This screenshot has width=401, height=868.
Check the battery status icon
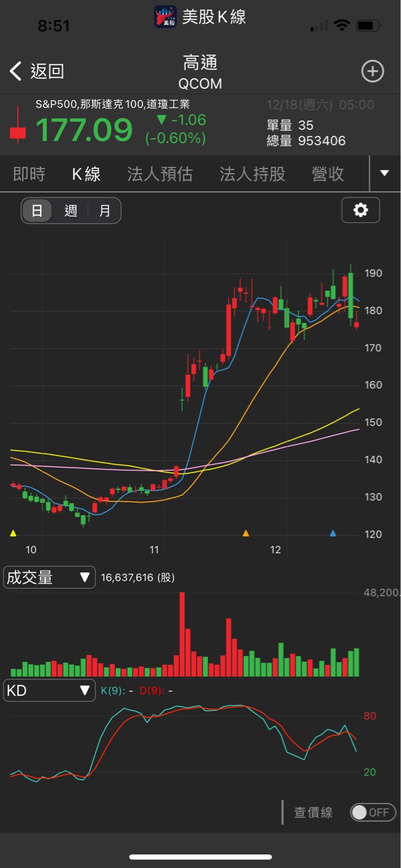coord(368,26)
